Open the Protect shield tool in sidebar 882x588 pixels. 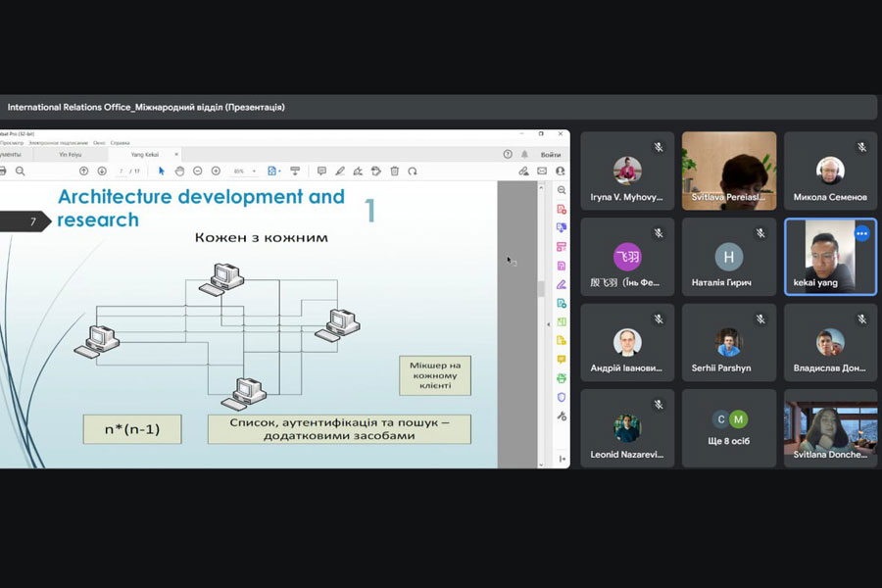pos(562,397)
